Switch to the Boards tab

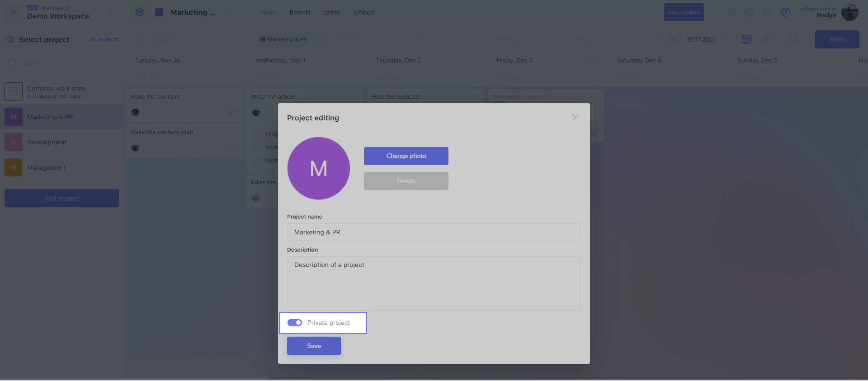pos(300,12)
